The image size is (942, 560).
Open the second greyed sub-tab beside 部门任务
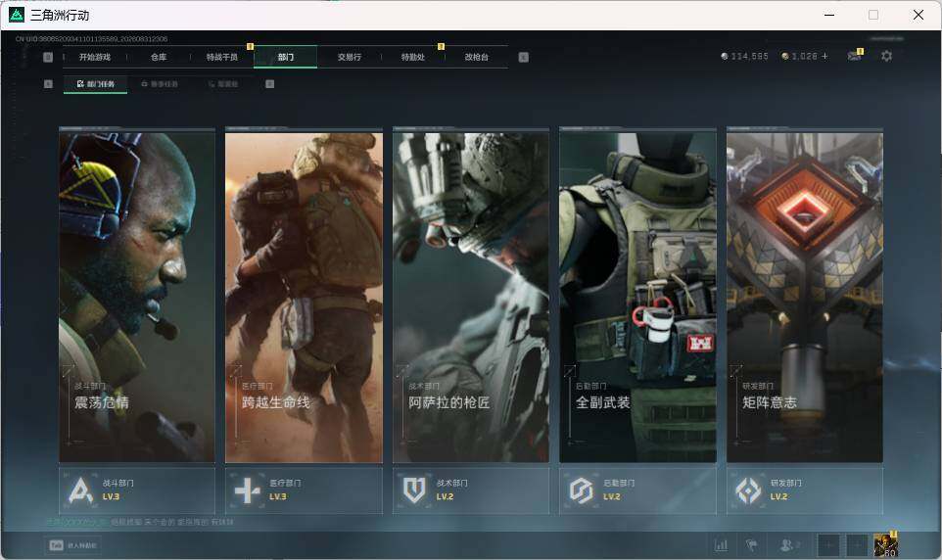pos(160,84)
